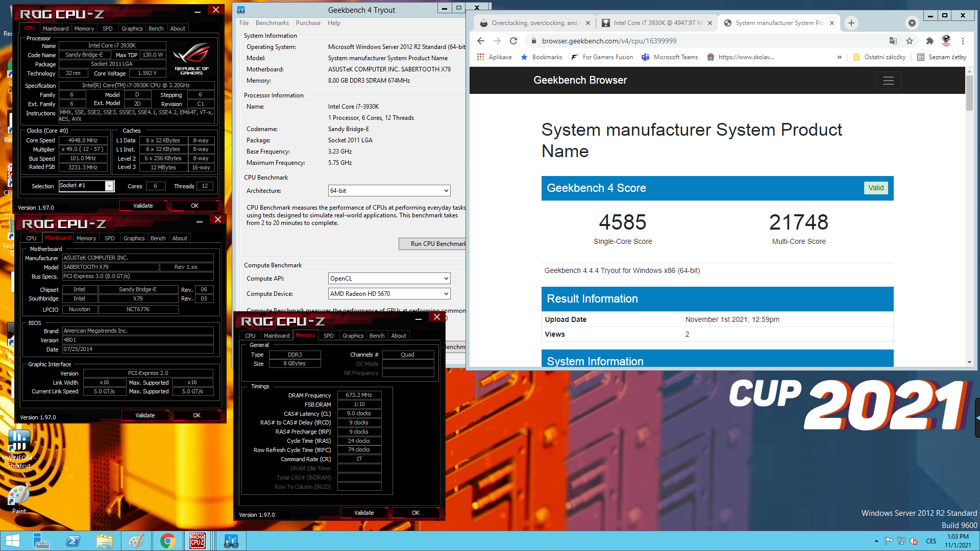Open the Compute Device Radeon dropdown
Screen dimensions: 980x551
click(x=389, y=294)
